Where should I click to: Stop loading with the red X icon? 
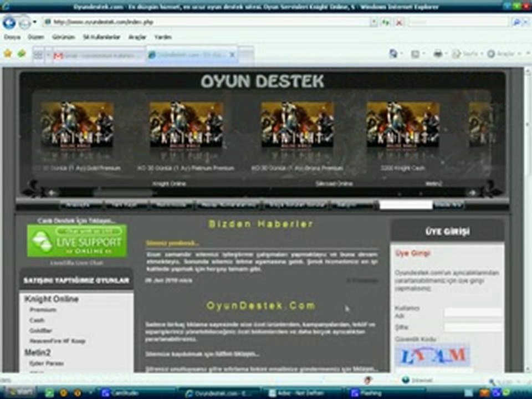[400, 22]
